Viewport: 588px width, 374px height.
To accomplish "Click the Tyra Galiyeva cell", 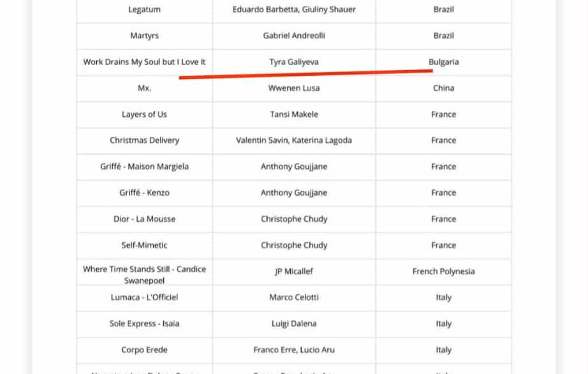I will [x=294, y=62].
